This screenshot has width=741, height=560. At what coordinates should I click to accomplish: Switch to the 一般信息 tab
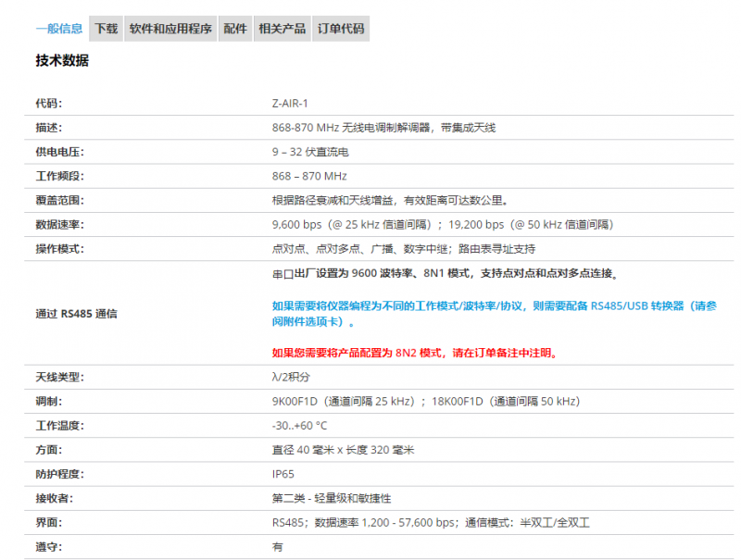(59, 29)
